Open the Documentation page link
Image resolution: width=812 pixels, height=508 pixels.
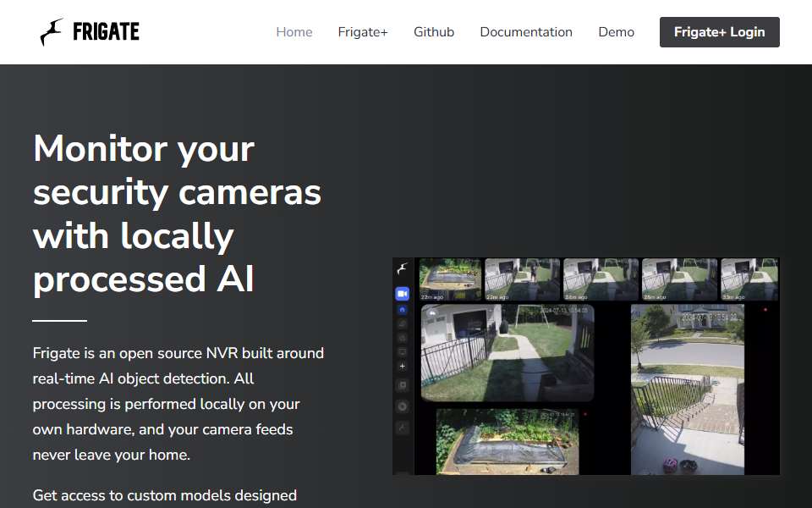pos(525,32)
